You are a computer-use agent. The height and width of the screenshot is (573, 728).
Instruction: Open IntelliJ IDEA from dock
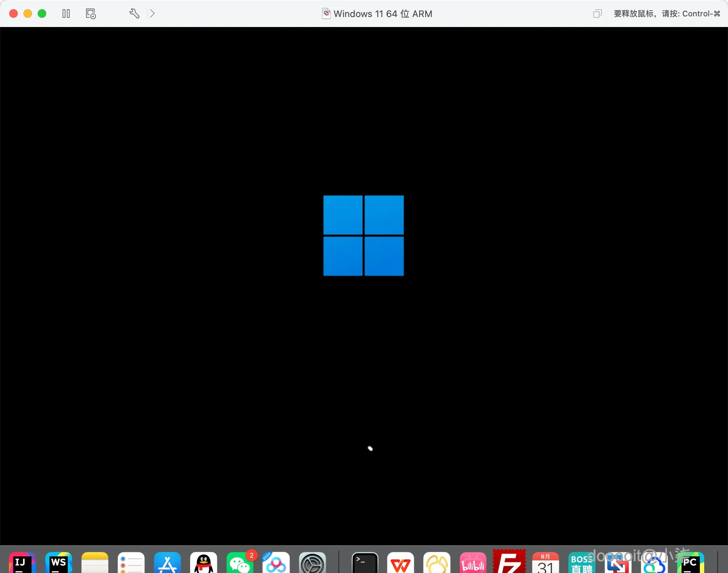(22, 563)
